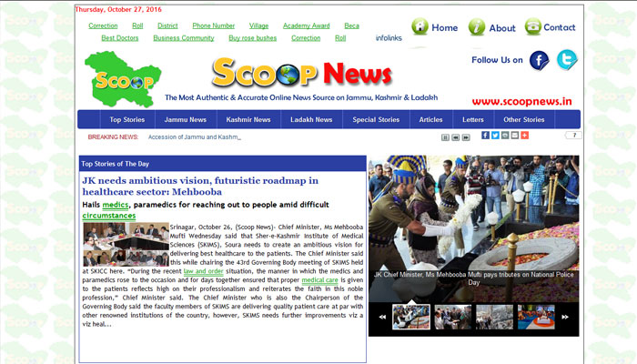Image resolution: width=637 pixels, height=364 pixels.
Task: Share via small Twitter share icon
Action: [495, 136]
